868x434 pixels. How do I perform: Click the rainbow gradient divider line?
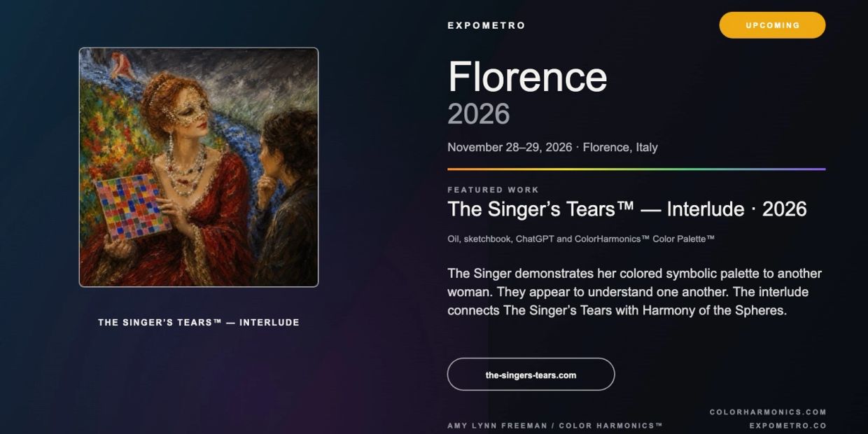(x=636, y=169)
